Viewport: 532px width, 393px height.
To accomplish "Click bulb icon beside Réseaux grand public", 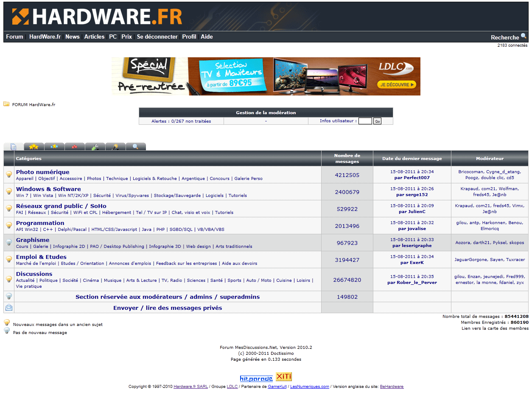I will click(9, 208).
